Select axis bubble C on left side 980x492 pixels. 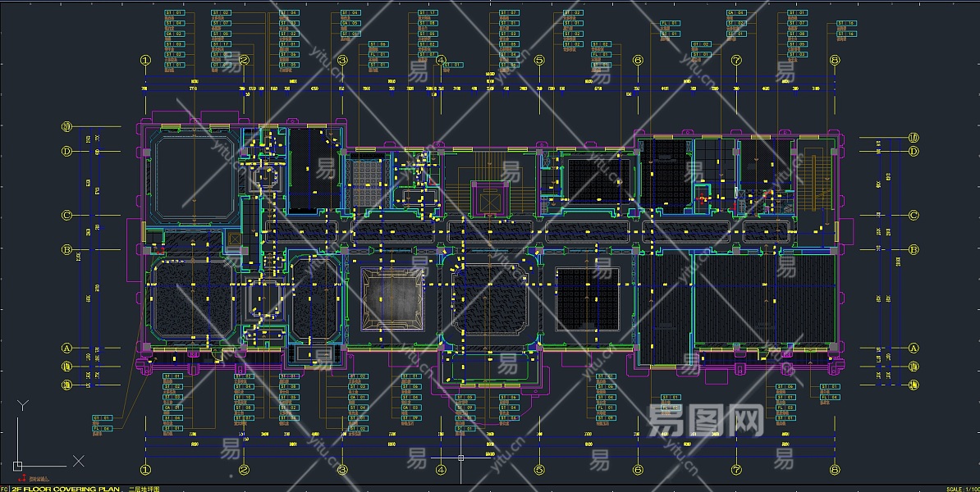(66, 216)
